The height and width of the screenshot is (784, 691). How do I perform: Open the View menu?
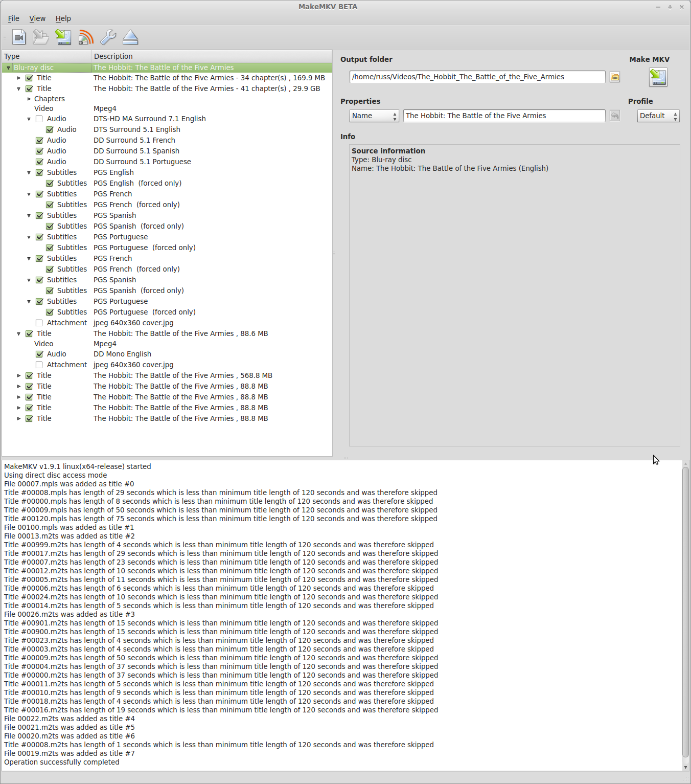coord(37,18)
